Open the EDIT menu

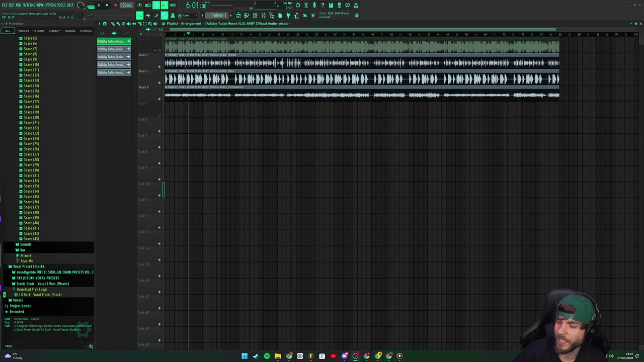tap(12, 5)
